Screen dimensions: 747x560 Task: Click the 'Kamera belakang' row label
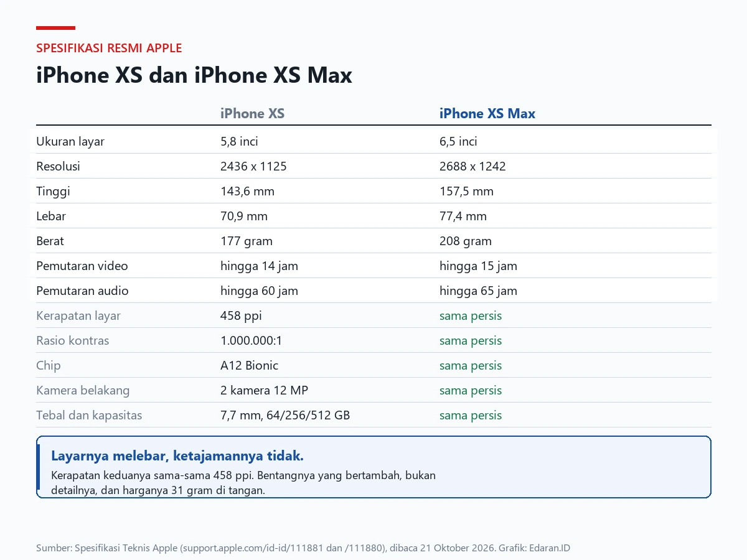[x=83, y=390]
